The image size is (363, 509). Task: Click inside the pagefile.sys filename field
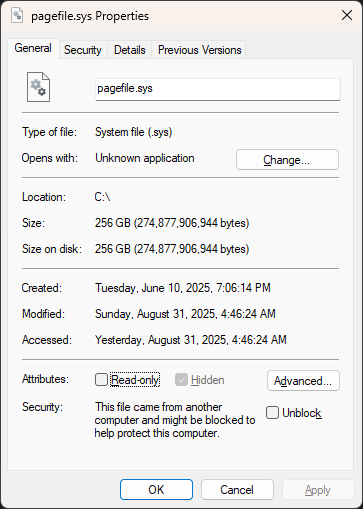click(x=218, y=89)
